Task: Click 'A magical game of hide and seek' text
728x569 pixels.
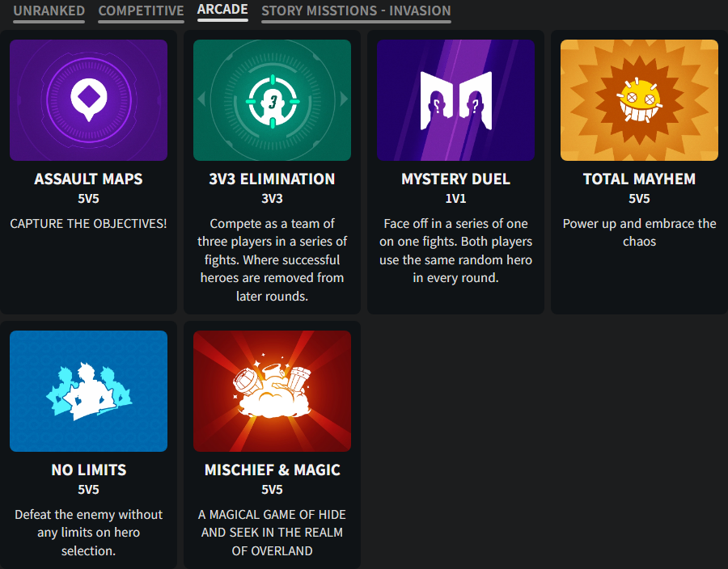Action: [x=272, y=533]
